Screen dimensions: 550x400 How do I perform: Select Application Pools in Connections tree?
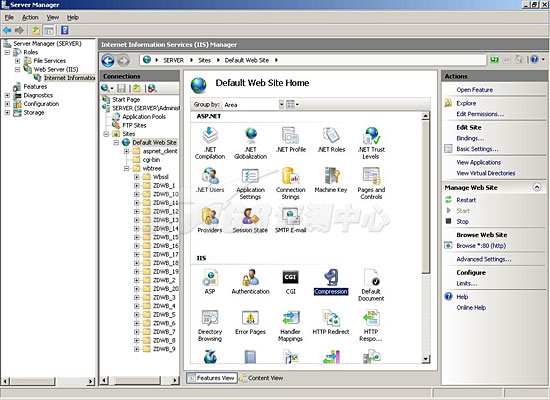point(144,116)
